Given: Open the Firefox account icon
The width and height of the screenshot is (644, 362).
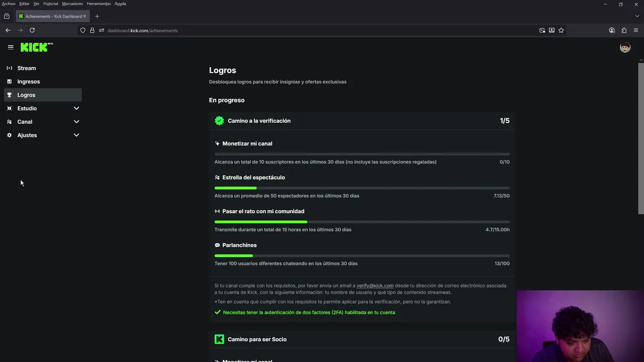Looking at the screenshot, I should tap(612, 30).
